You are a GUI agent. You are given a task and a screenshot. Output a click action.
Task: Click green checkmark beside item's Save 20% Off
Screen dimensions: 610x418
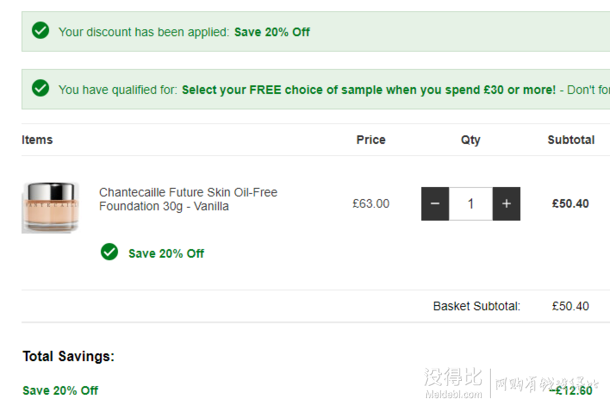coord(109,252)
